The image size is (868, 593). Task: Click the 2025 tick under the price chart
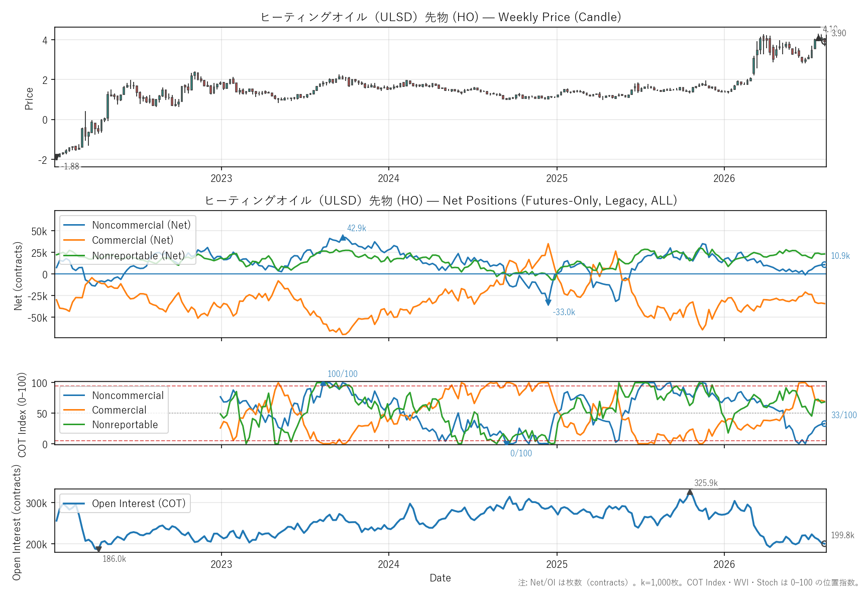[557, 178]
